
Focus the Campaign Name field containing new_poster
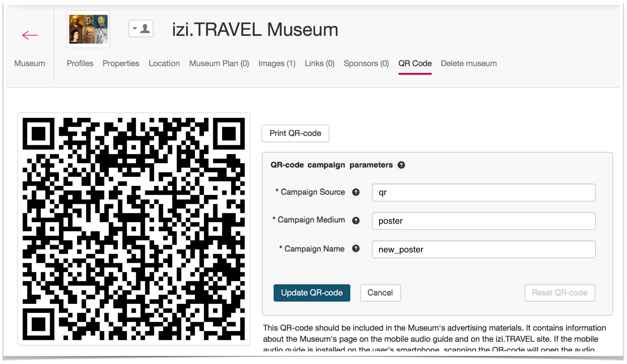[484, 249]
